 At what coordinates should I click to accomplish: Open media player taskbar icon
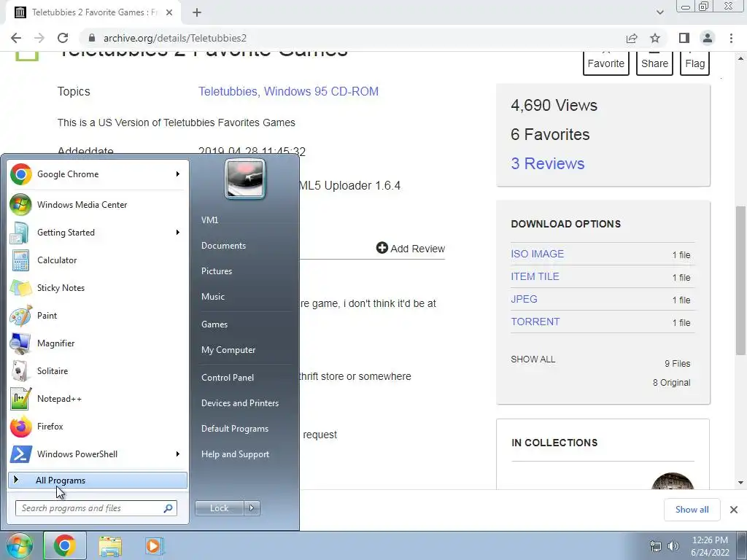155,546
